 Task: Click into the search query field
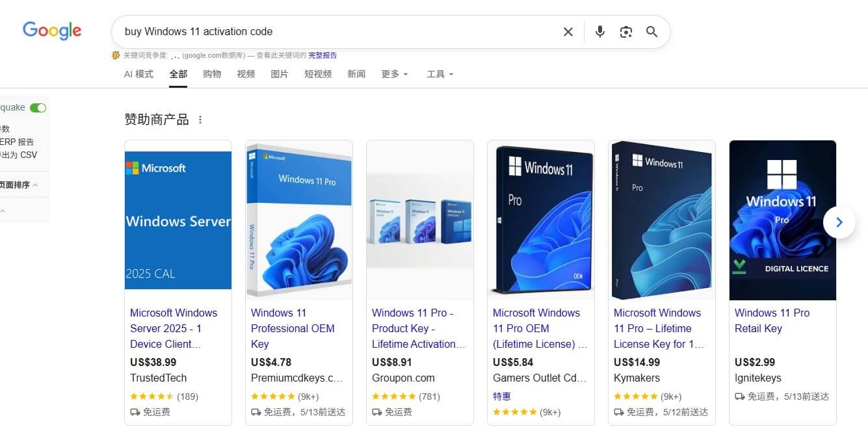click(x=338, y=31)
